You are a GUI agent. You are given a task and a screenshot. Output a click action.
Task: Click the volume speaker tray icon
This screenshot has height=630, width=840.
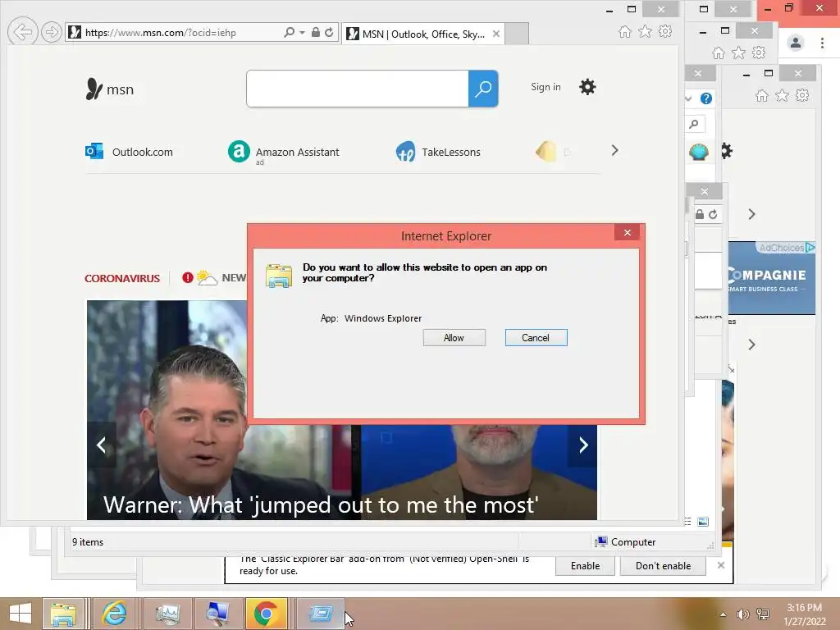tap(742, 614)
